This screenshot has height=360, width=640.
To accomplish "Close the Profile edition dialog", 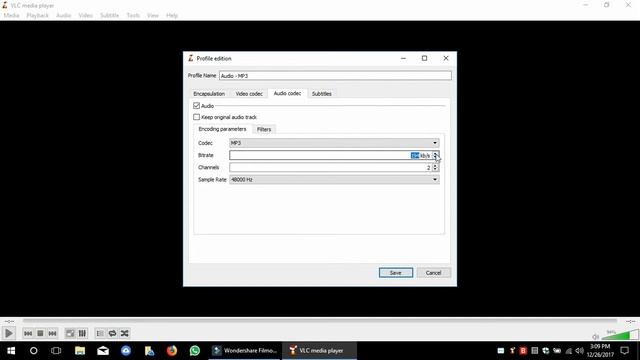I will click(x=446, y=58).
